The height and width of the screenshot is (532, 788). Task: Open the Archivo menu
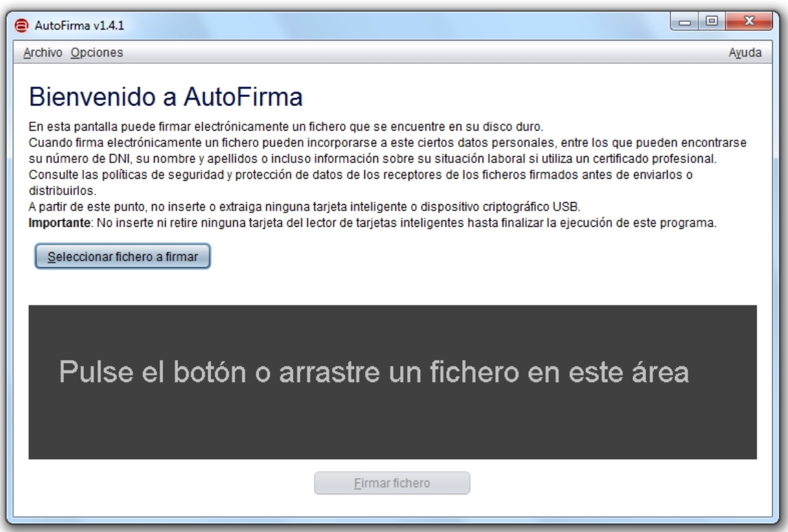pyautogui.click(x=43, y=52)
